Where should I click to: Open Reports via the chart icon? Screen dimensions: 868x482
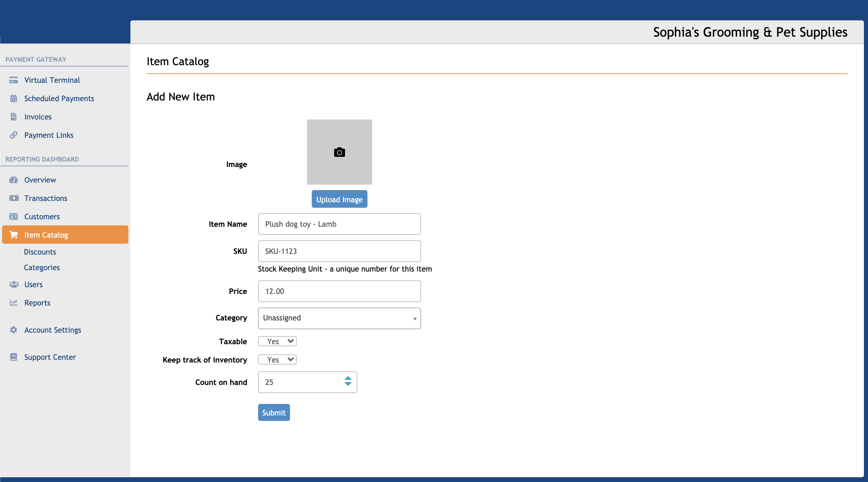13,302
